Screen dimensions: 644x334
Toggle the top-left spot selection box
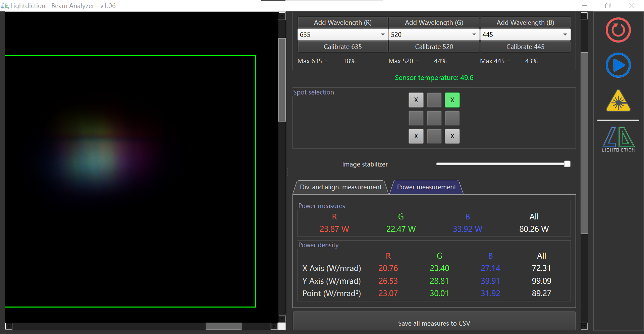[416, 100]
